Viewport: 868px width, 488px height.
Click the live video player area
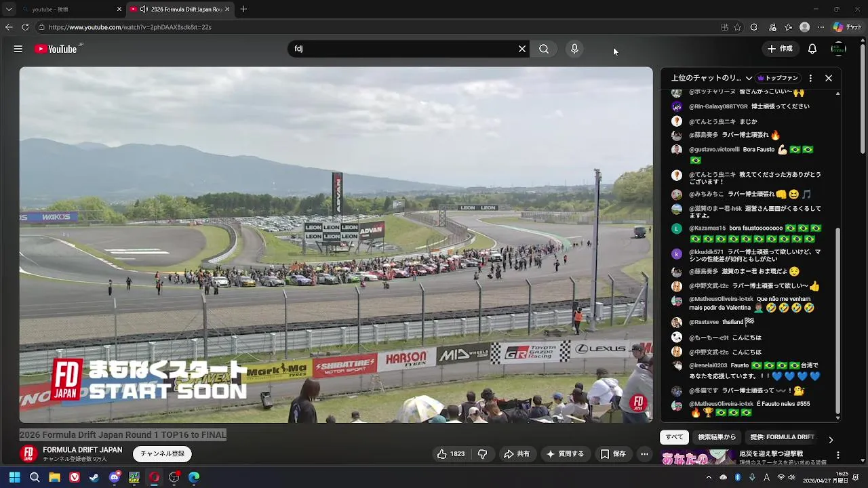tap(336, 245)
